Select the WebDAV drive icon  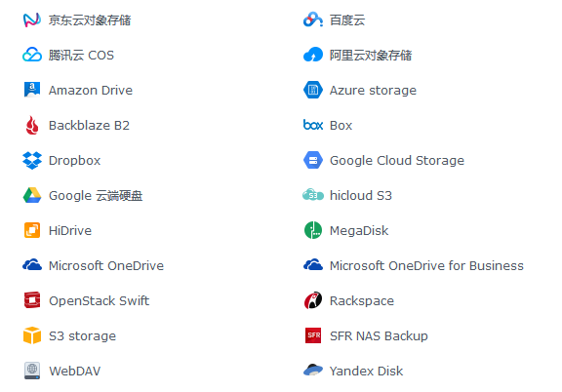click(x=32, y=371)
